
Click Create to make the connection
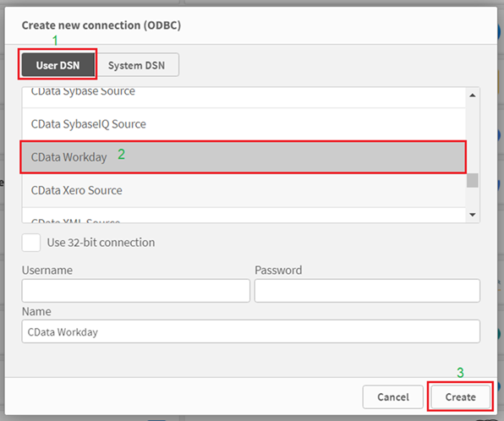460,396
